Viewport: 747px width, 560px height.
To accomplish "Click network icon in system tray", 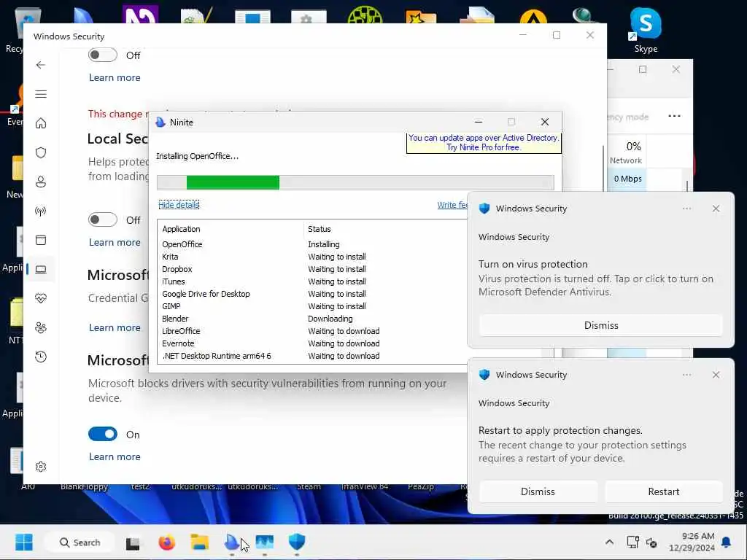I will coord(632,542).
